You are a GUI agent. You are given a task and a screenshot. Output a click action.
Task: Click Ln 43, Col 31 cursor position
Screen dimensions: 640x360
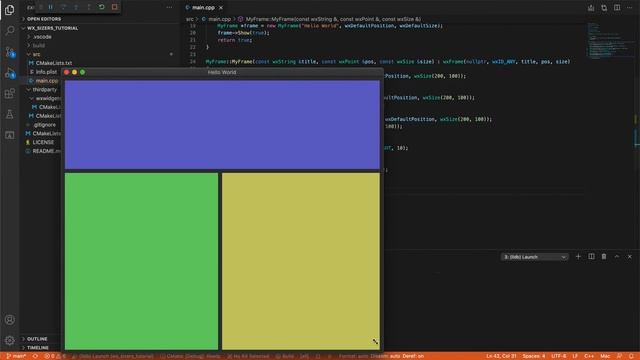click(501, 356)
